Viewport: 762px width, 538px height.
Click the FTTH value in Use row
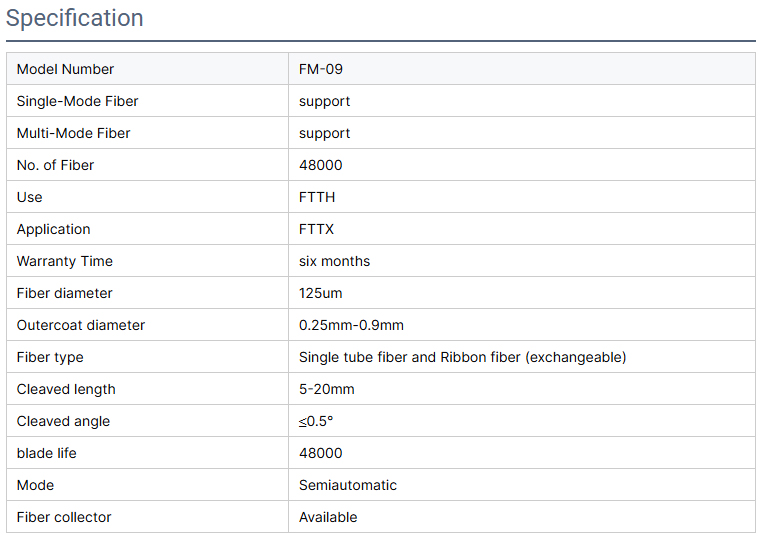(x=317, y=197)
